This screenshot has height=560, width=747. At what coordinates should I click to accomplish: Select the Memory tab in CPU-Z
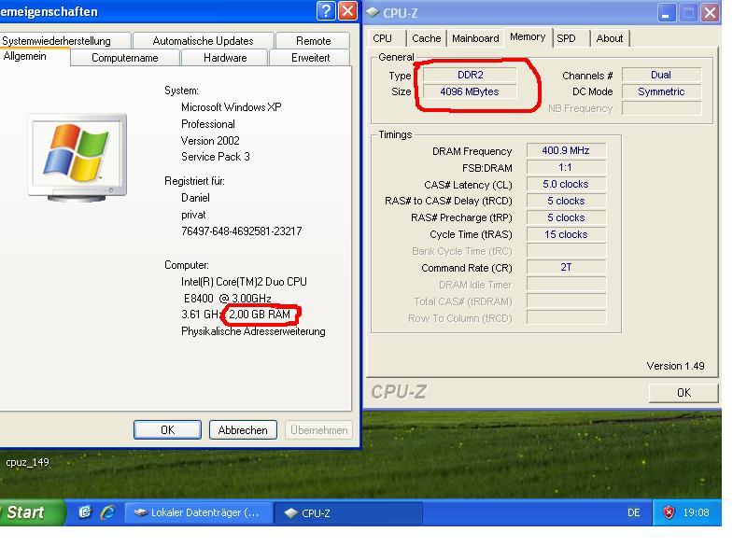tap(528, 37)
